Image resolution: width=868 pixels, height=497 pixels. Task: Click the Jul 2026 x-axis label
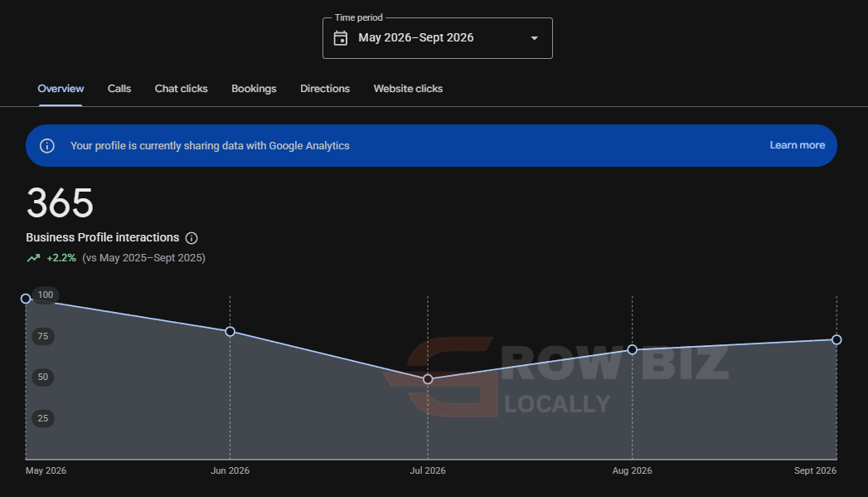click(x=427, y=470)
